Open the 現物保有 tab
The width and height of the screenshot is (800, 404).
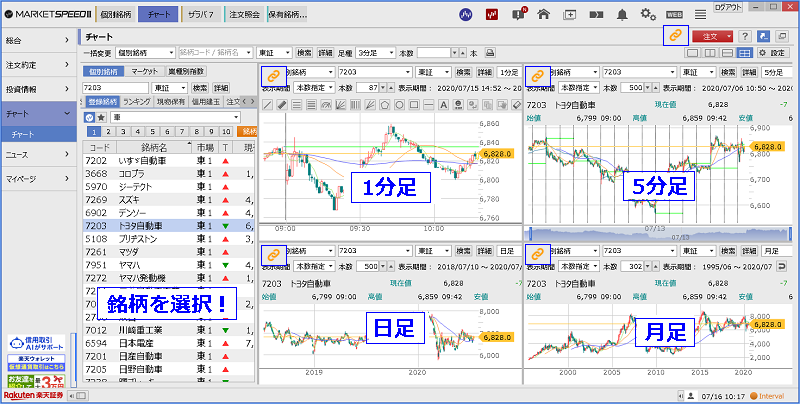[x=171, y=102]
